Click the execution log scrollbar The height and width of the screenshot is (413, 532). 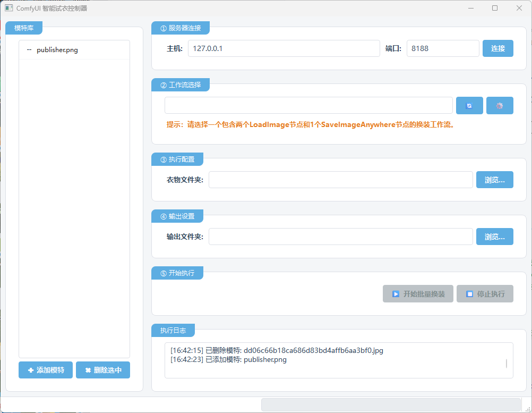506,363
